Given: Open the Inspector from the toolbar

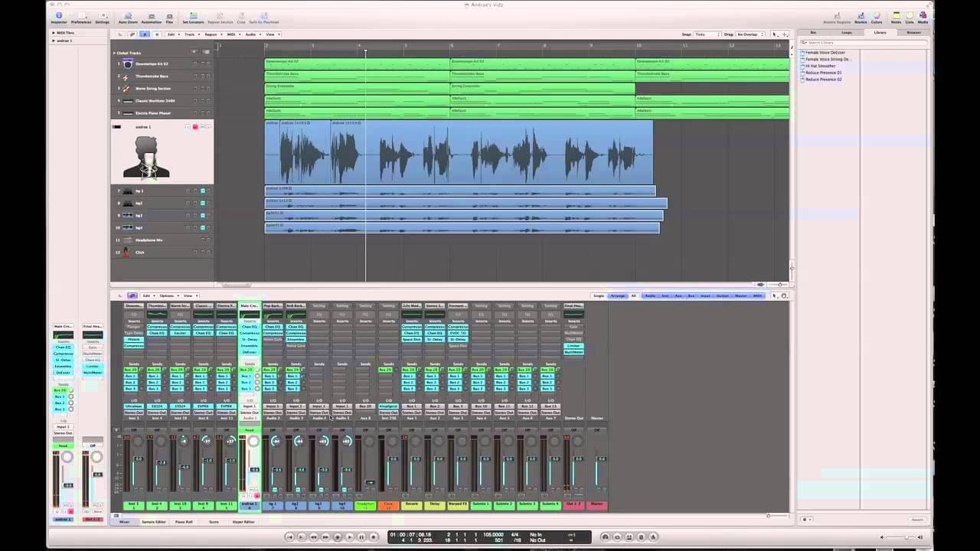Looking at the screenshot, I should coord(59,16).
